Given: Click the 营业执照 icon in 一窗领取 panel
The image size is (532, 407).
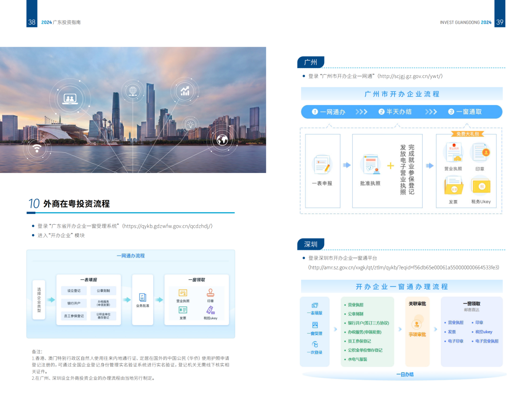Looking at the screenshot, I should point(183,293).
